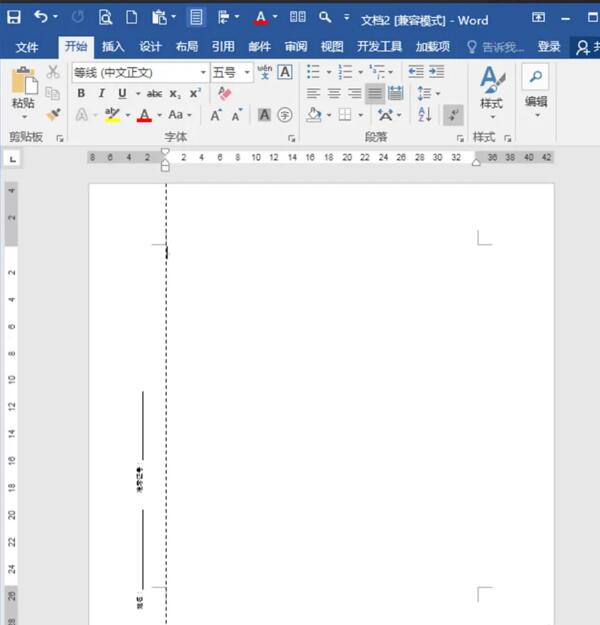Toggle Italic formatting
Image resolution: width=600 pixels, height=625 pixels.
click(101, 93)
